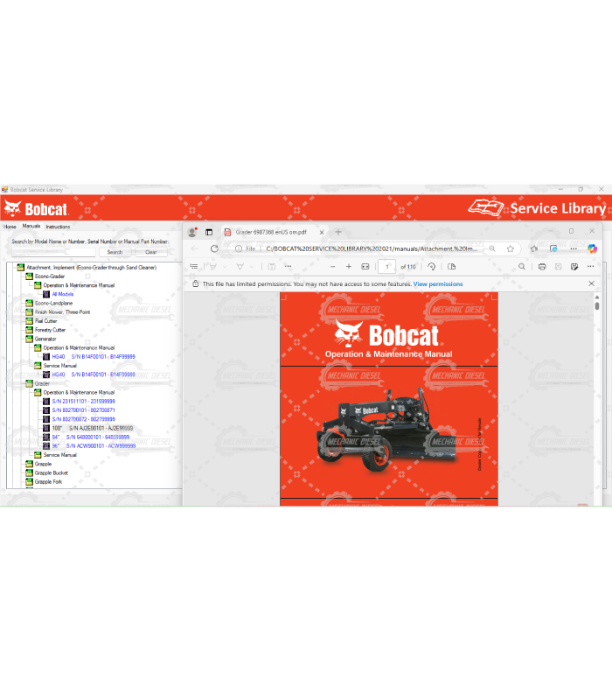Click the PDF vertical scrollbar
Viewport: 612px width, 700px height.
(x=597, y=394)
